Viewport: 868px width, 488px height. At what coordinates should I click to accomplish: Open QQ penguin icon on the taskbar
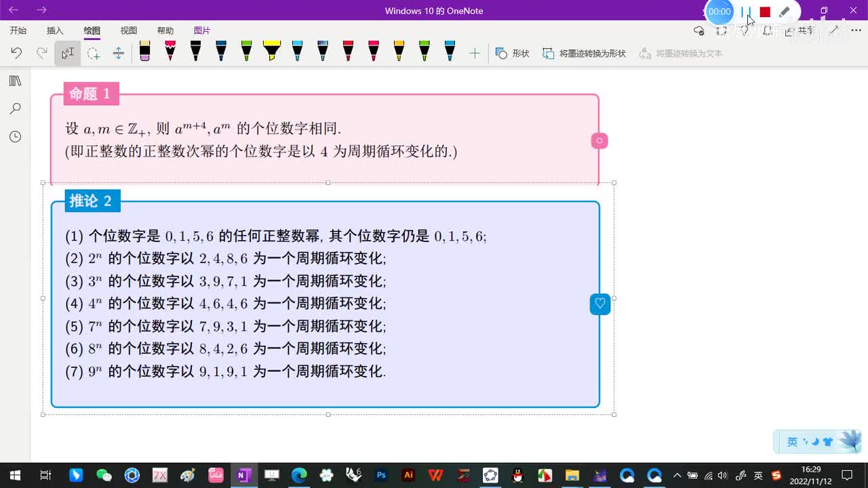pos(517,475)
